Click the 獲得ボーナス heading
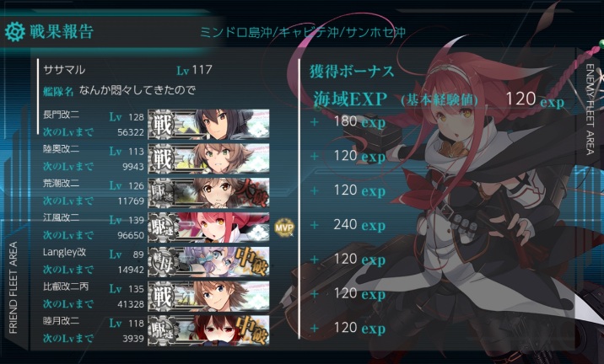Image resolution: width=604 pixels, height=364 pixels. tap(352, 72)
